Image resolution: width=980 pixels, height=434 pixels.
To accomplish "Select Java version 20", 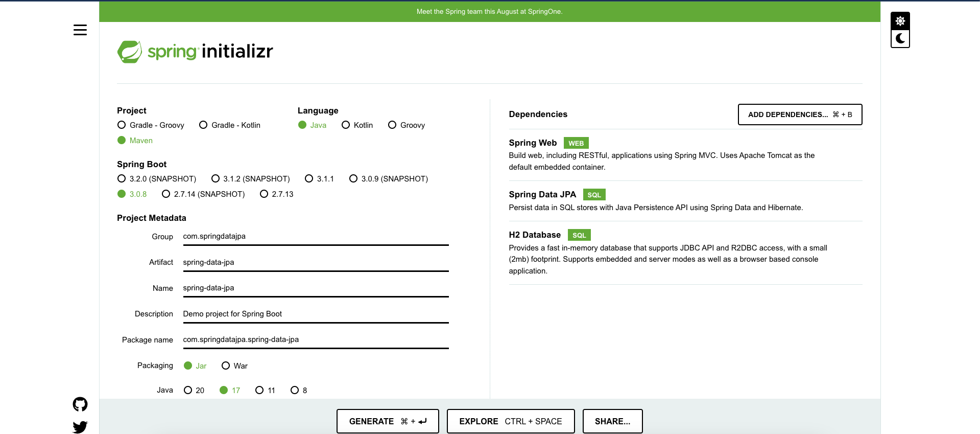I will point(194,391).
